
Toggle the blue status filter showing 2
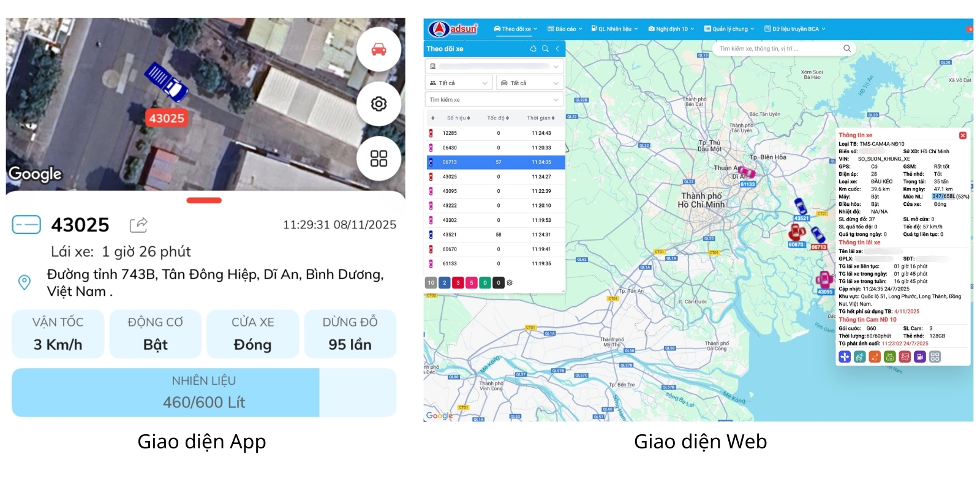444,282
